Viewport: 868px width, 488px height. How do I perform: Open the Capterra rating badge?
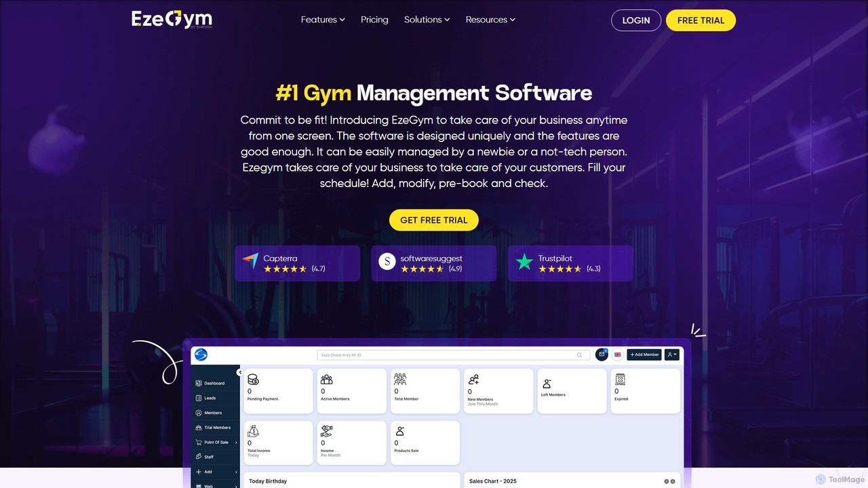pyautogui.click(x=297, y=263)
